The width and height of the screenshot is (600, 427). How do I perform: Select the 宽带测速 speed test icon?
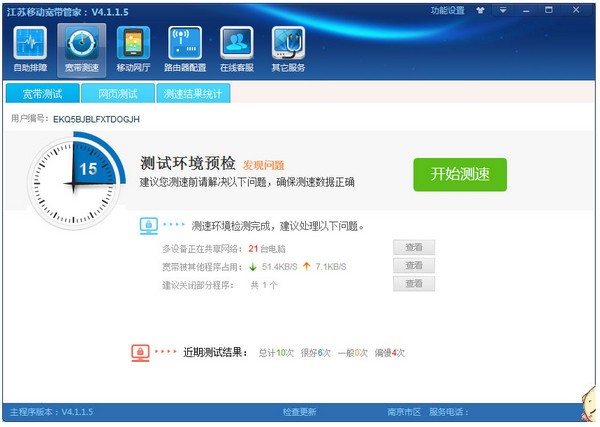pos(82,49)
